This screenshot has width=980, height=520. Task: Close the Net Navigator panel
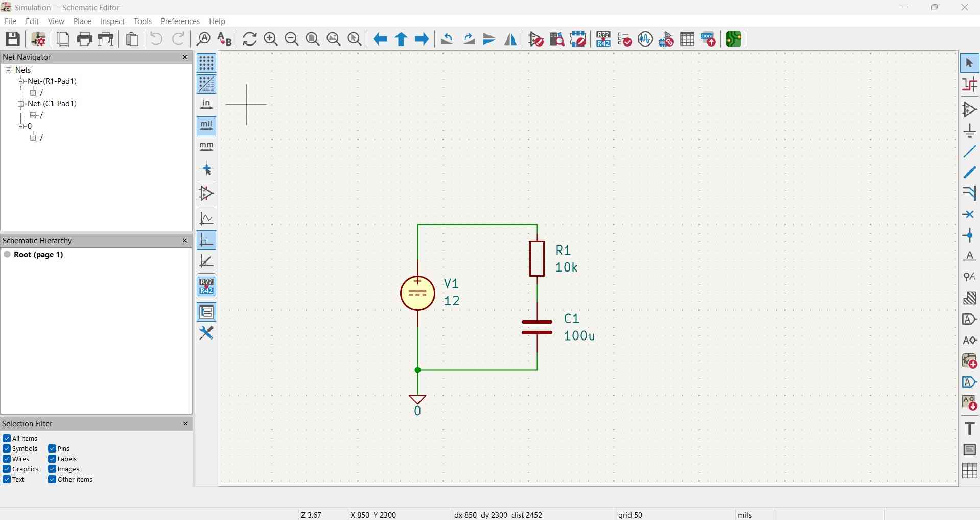click(184, 57)
